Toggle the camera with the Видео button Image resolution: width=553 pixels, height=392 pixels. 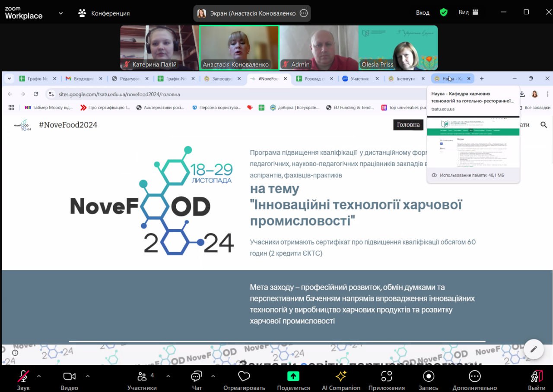(x=69, y=380)
